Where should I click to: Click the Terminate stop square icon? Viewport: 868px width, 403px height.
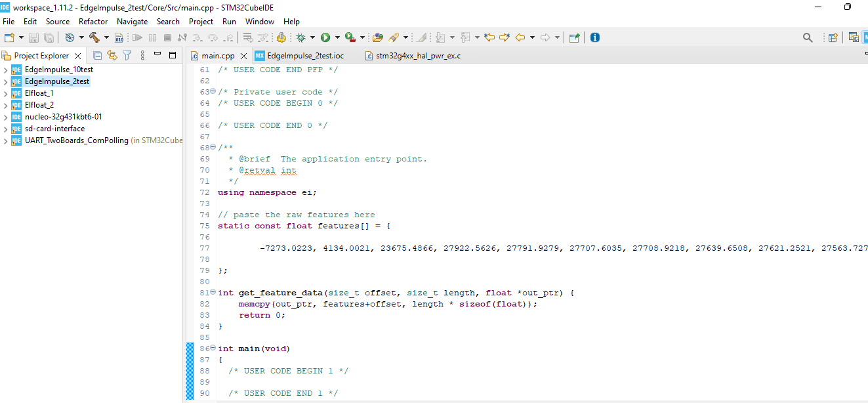[x=167, y=37]
